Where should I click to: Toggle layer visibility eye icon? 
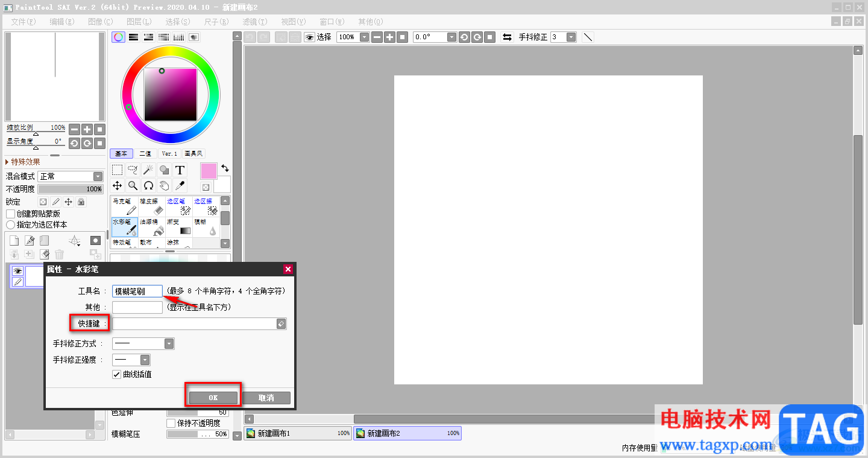tap(17, 272)
